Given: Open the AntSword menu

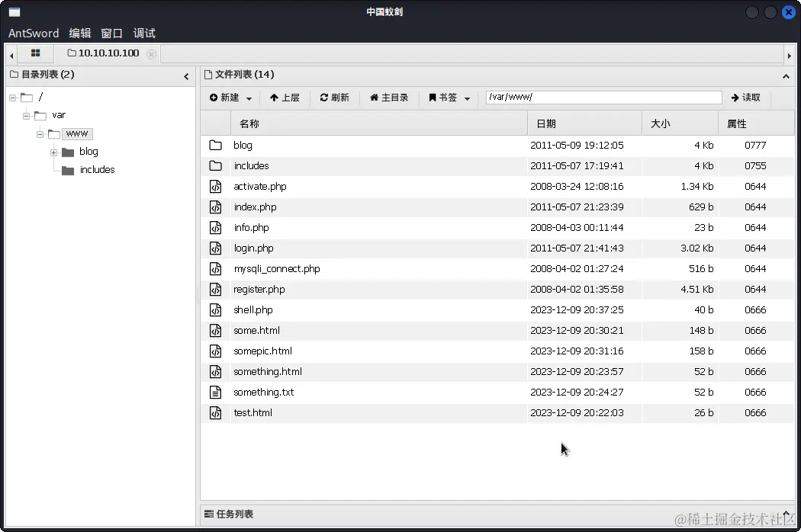Looking at the screenshot, I should [x=34, y=34].
